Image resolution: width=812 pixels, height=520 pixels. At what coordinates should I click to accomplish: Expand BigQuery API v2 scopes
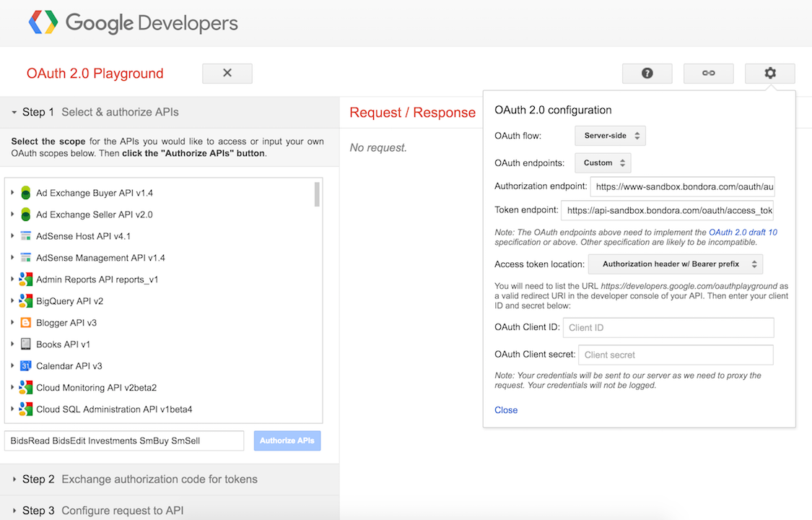tap(12, 300)
